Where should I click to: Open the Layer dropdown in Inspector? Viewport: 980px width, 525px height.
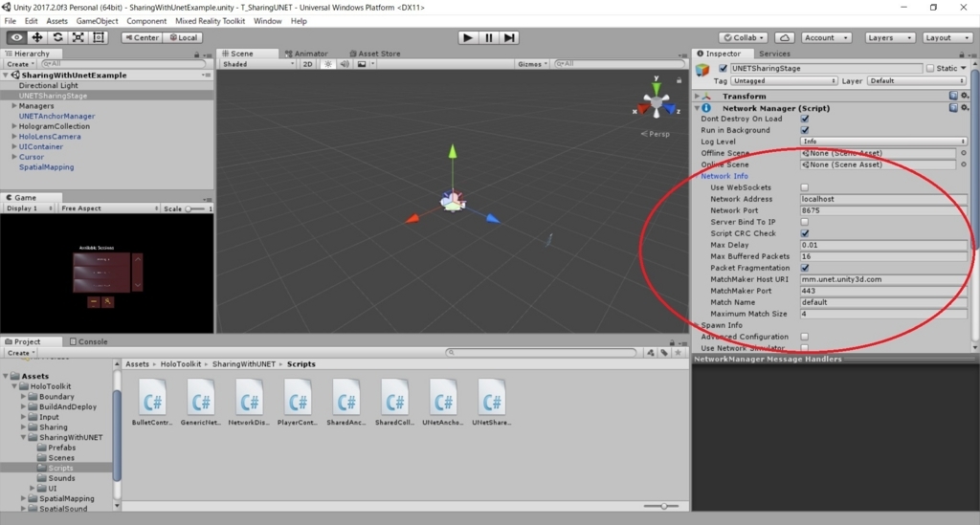pos(916,80)
